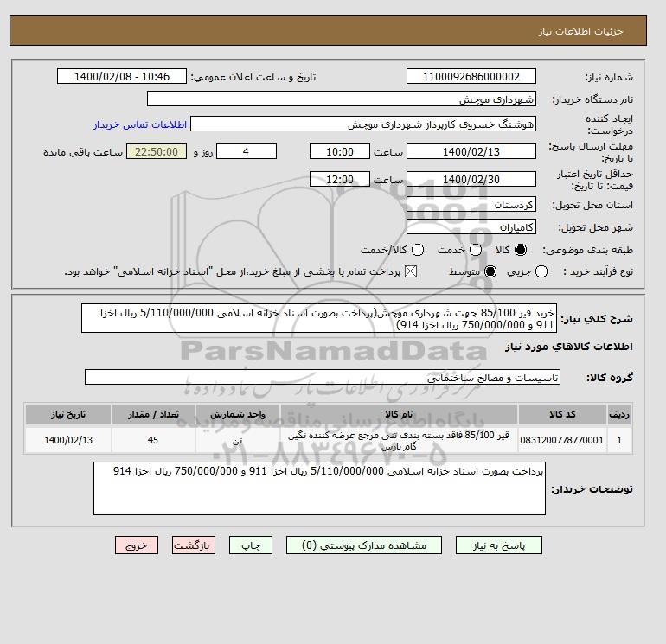Click the goods group field تاسیسات و مصالح ساختمانی
Viewport: 666px width, 644px height.
[x=323, y=377]
